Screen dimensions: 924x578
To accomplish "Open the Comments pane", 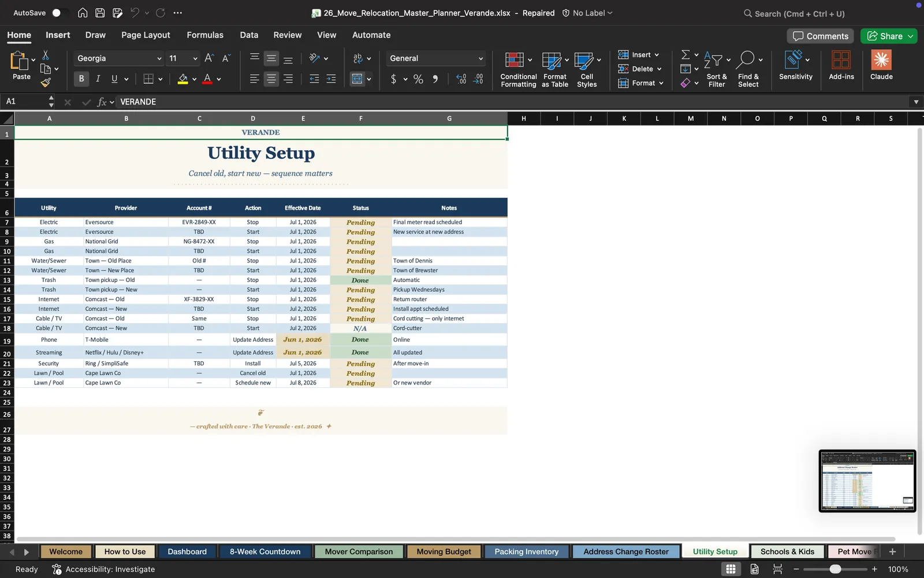I will 820,36.
